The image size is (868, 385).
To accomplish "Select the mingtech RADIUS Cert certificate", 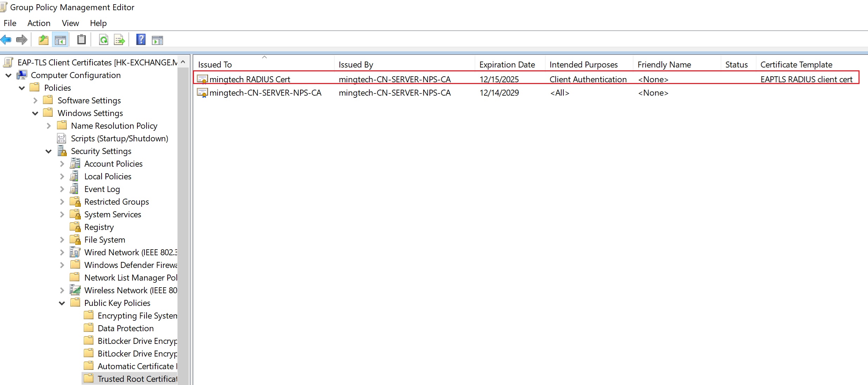I will coord(250,79).
